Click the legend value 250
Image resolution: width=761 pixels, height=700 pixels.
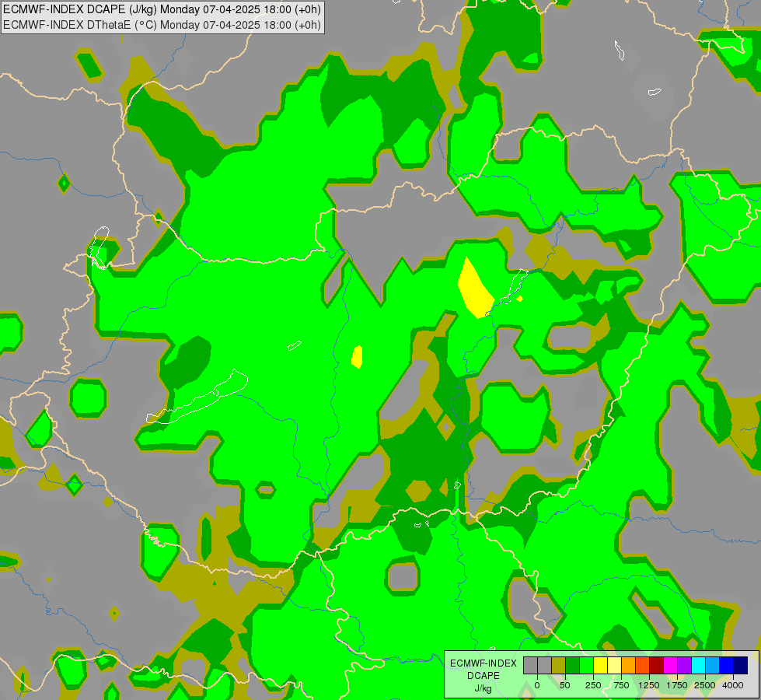point(593,685)
